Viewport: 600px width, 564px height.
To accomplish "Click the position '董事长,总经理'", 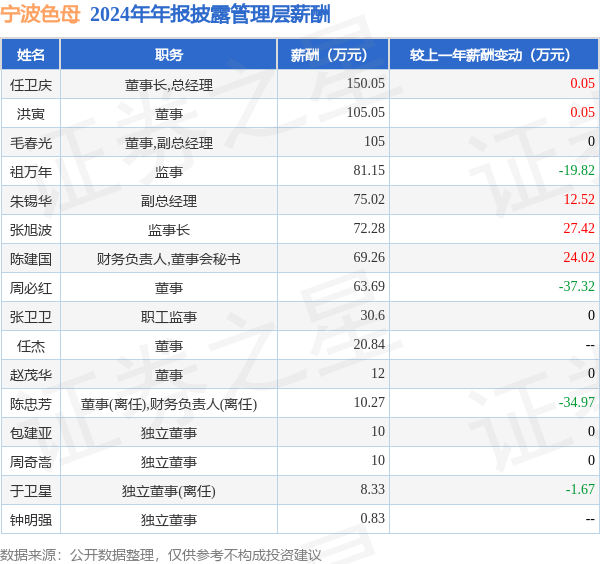I will [x=169, y=85].
